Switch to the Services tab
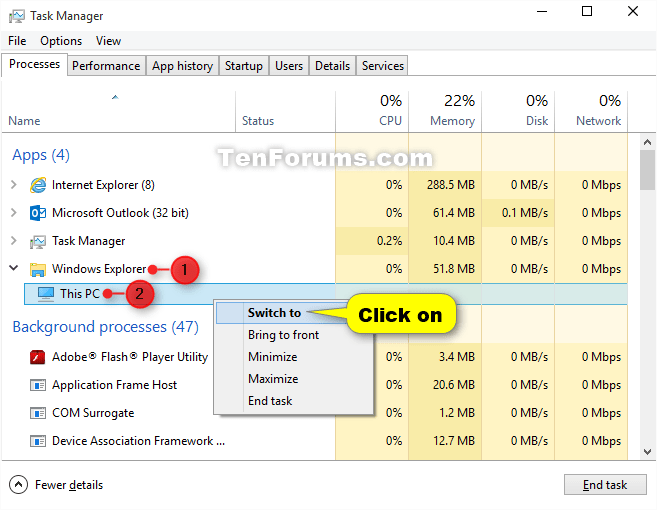This screenshot has height=510, width=657. click(383, 66)
